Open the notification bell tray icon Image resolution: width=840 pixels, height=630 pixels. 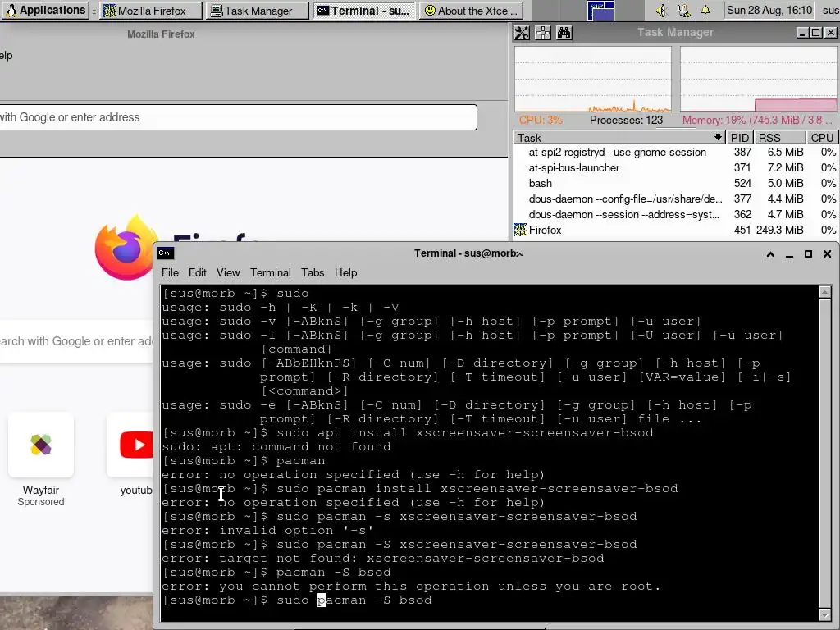coord(705,10)
